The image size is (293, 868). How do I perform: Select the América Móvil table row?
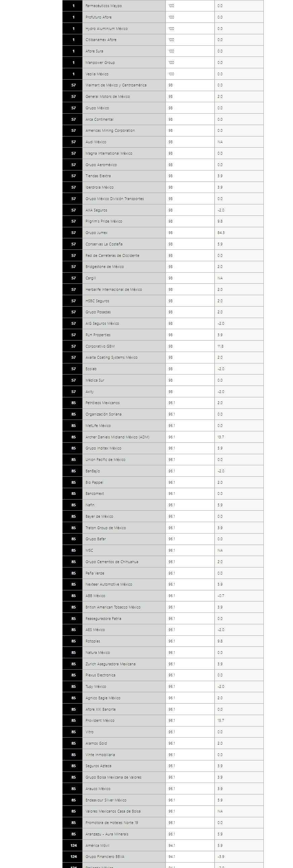(x=163, y=845)
